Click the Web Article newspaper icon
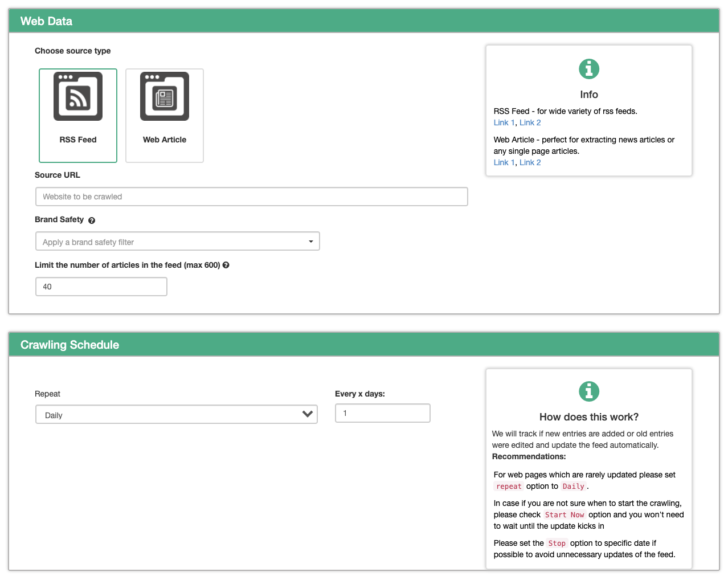 [x=165, y=96]
